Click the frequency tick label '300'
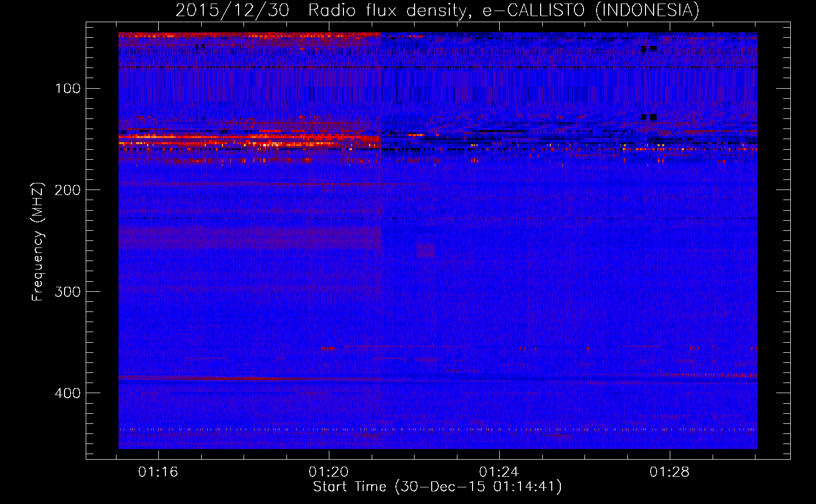This screenshot has width=816, height=504. tap(68, 292)
